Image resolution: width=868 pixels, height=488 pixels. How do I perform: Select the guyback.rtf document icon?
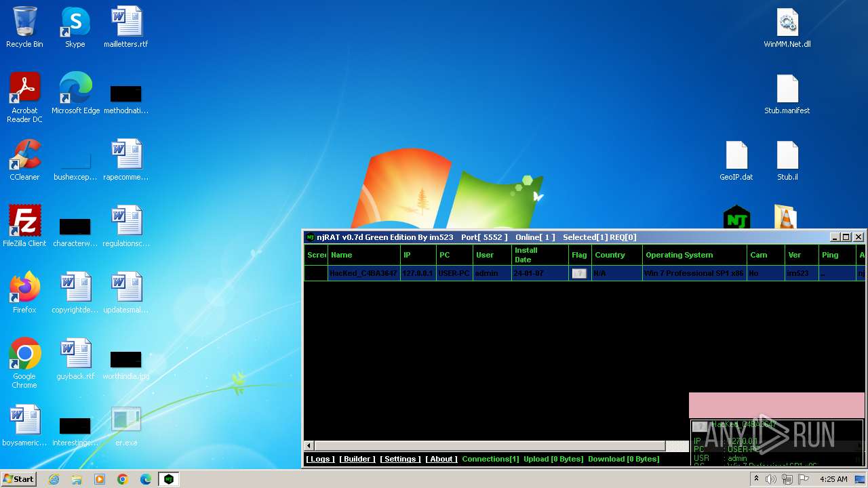coord(75,359)
